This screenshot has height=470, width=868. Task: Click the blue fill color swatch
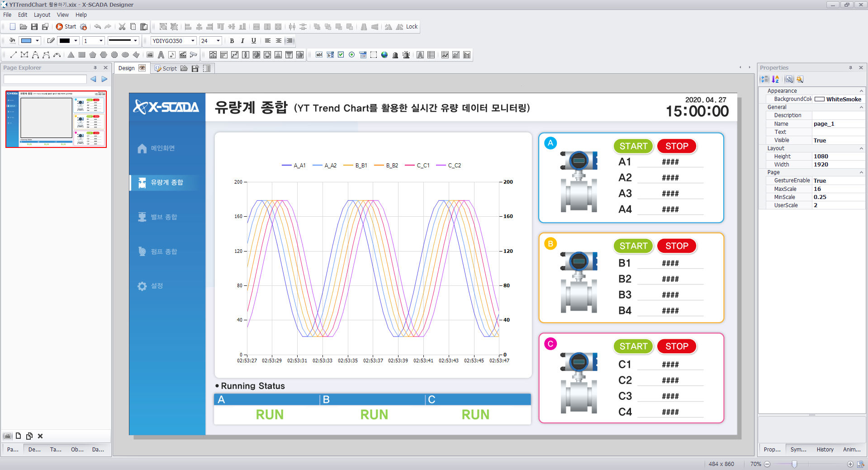[x=27, y=41]
